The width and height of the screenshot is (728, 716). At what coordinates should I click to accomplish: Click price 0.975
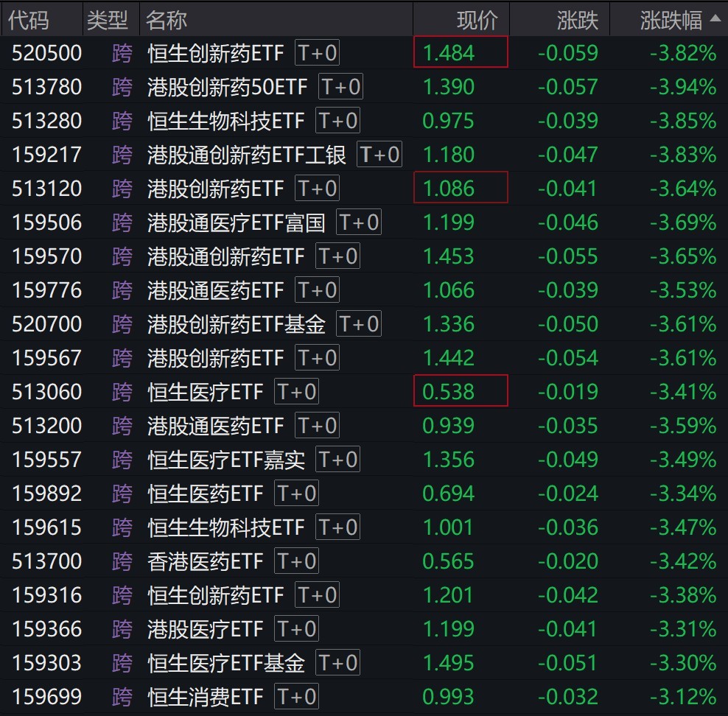tap(449, 121)
